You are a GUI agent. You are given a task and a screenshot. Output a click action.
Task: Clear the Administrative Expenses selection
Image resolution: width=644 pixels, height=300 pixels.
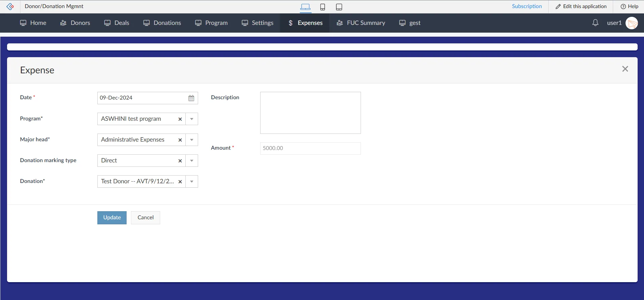click(180, 140)
